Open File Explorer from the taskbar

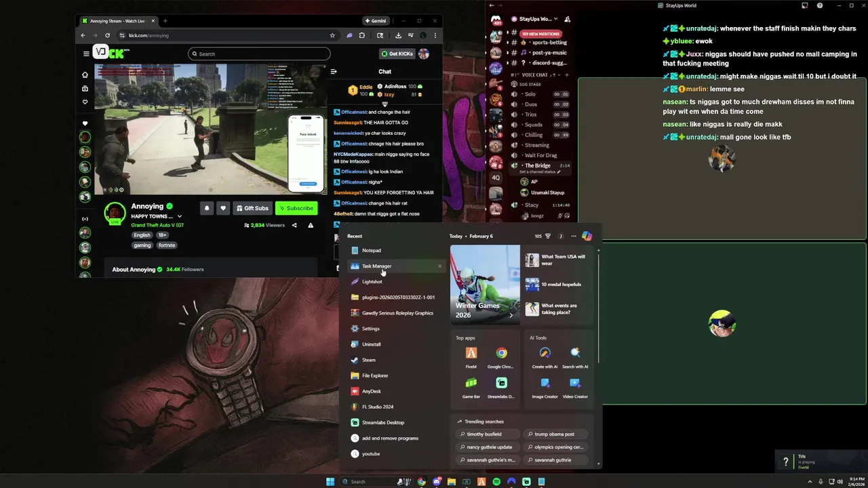(x=452, y=482)
